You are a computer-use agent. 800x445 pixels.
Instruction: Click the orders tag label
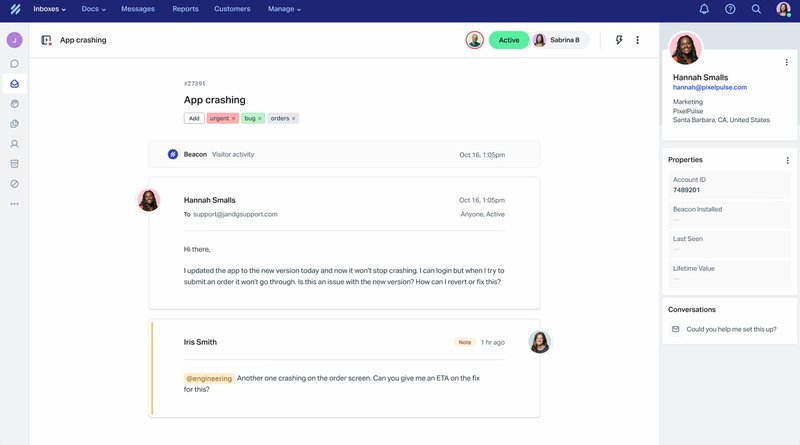pos(280,118)
